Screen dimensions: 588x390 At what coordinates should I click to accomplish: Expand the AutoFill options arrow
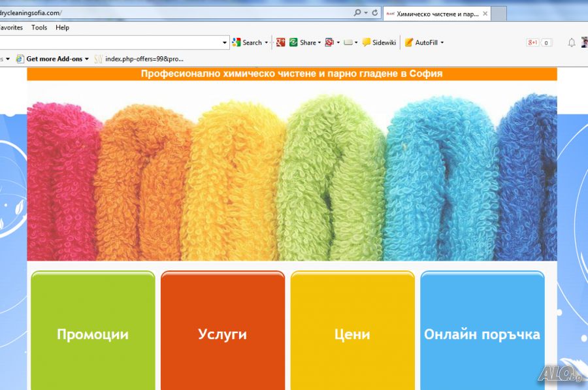click(x=442, y=42)
